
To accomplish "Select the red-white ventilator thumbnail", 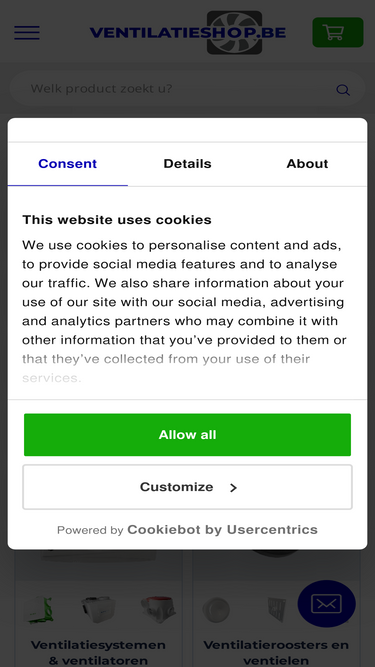I will point(158,609).
